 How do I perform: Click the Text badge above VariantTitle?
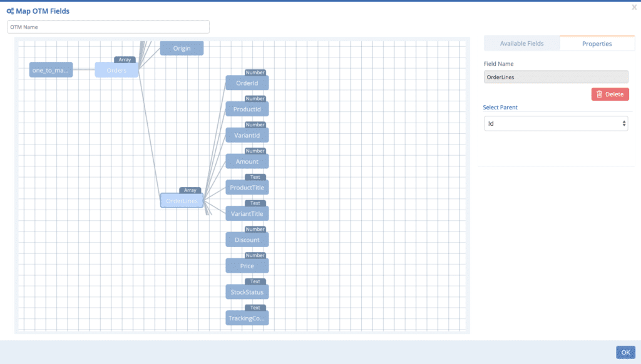click(255, 203)
